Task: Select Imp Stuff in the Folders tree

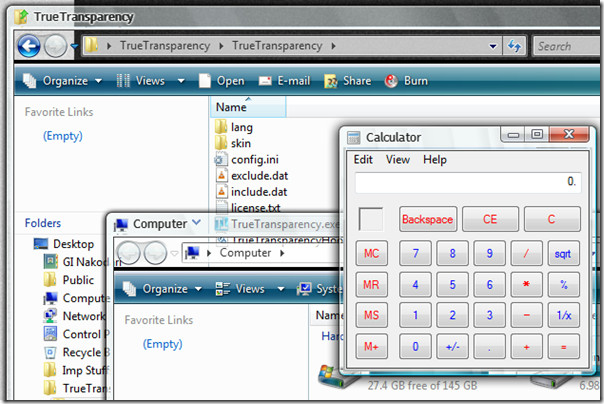Action: pos(76,370)
